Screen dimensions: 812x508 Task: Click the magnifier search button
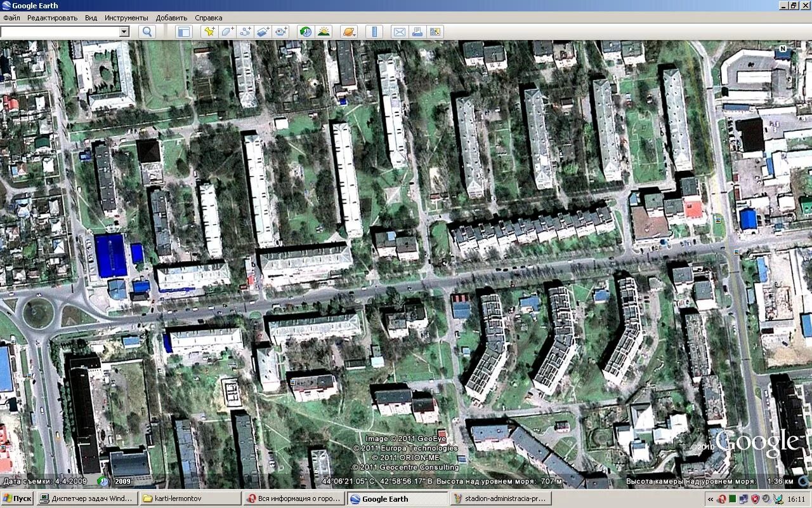(x=147, y=31)
